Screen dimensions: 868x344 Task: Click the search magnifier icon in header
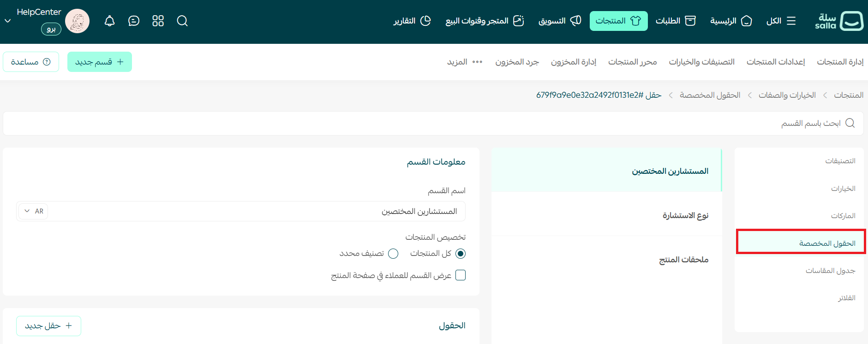tap(182, 21)
